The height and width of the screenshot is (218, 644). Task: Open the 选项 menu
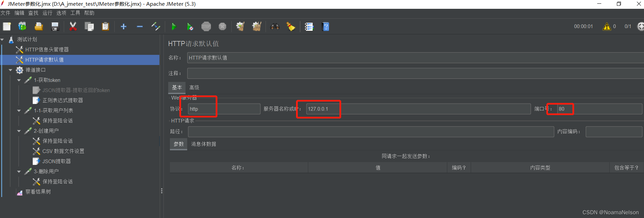click(x=61, y=13)
